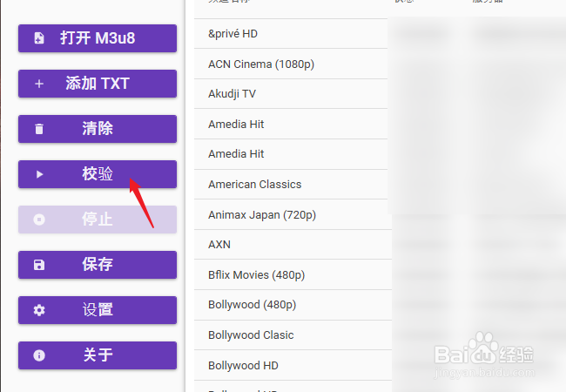Image resolution: width=566 pixels, height=392 pixels.
Task: Click the stop icon on 停止 button
Action: [39, 220]
